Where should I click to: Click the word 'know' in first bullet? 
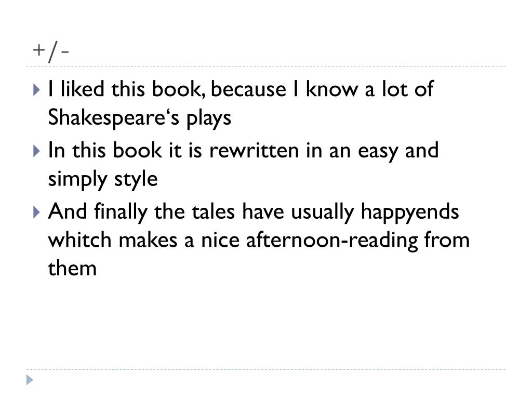331,89
